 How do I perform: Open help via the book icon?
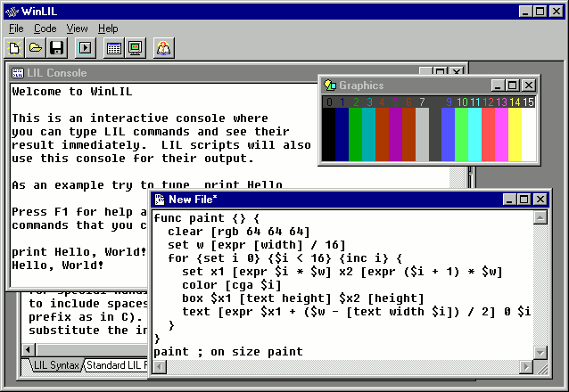163,48
